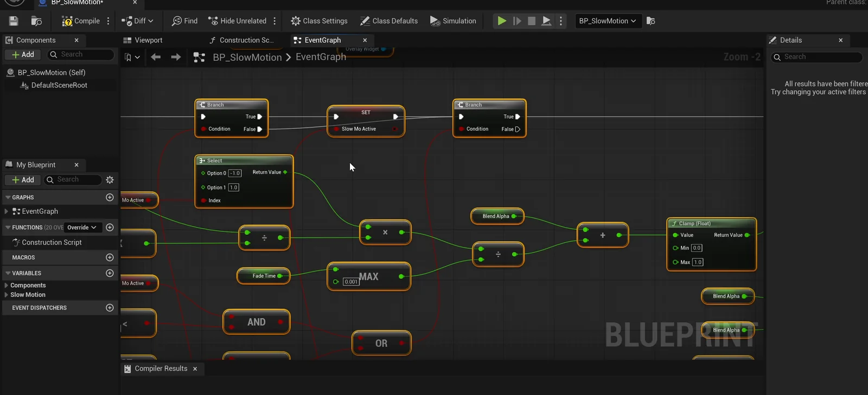Viewport: 868px width, 395px height.
Task: Click the frame skip playback button
Action: pyautogui.click(x=517, y=21)
